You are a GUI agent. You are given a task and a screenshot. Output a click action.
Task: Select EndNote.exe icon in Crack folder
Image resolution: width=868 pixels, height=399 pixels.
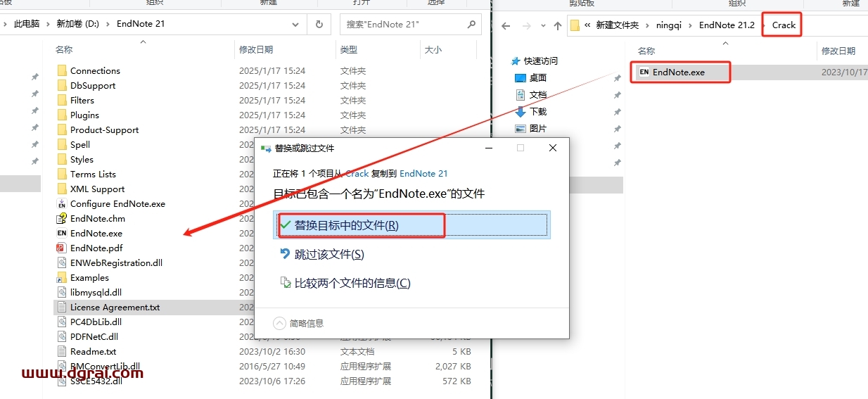pyautogui.click(x=644, y=72)
